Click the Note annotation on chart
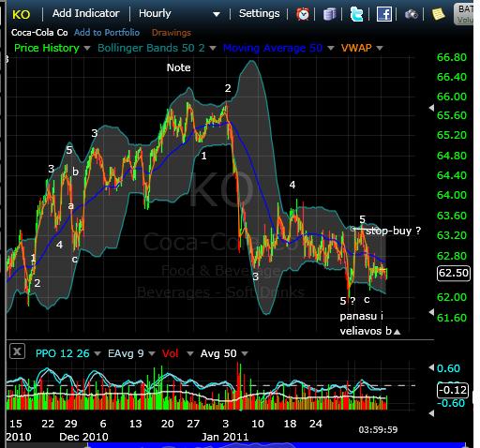This screenshot has width=480, height=448. [178, 67]
